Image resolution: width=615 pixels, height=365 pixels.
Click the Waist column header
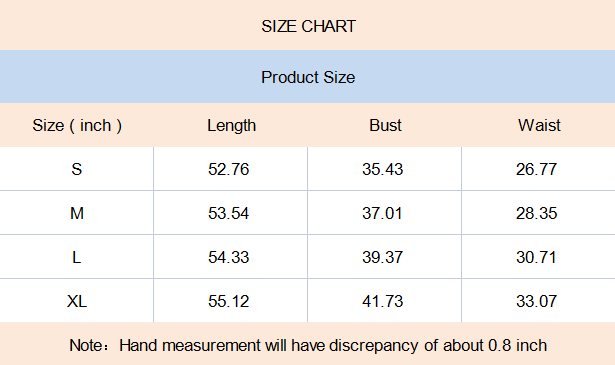(x=539, y=125)
